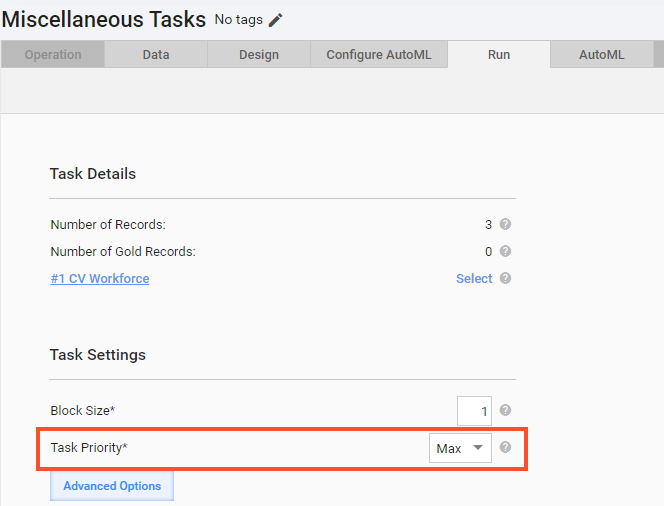664x506 pixels.
Task: Click the Select workforce link
Action: (x=474, y=279)
